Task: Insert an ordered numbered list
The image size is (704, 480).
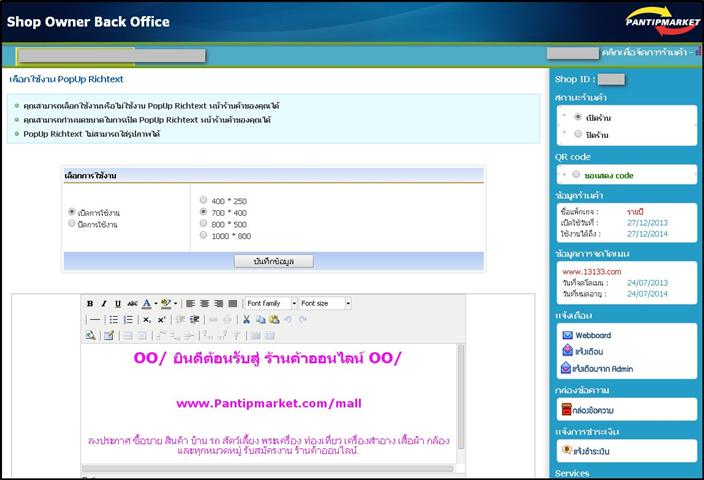Action: [x=128, y=320]
